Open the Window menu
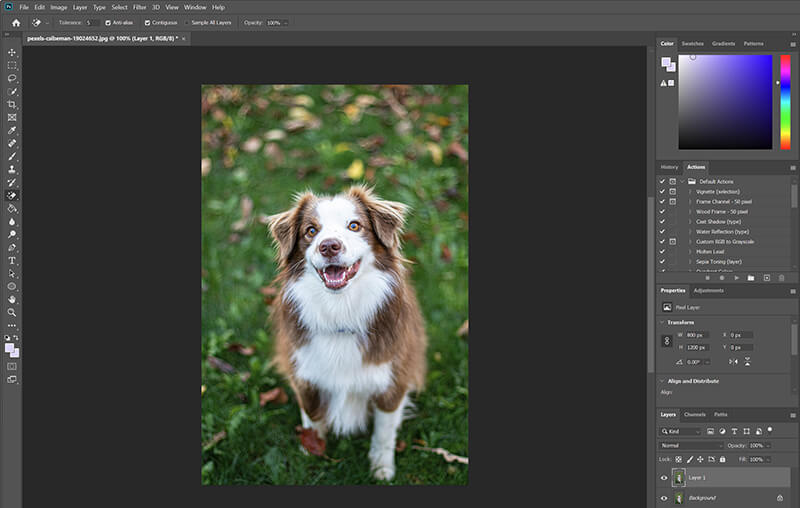 pyautogui.click(x=195, y=7)
